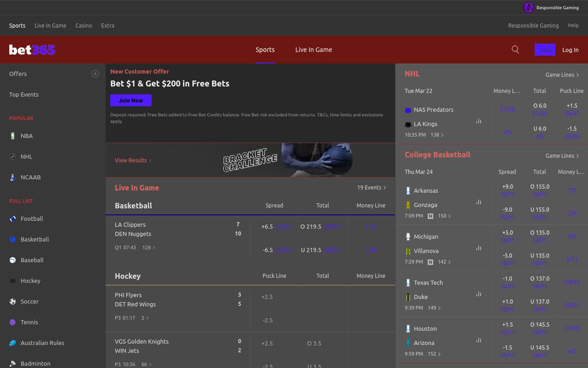Click the Football sport icon
The height and width of the screenshot is (368, 588).
click(13, 218)
